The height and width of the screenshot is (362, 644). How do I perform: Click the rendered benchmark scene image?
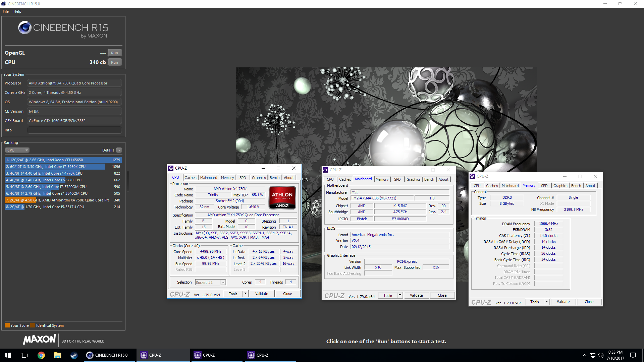tap(386, 116)
